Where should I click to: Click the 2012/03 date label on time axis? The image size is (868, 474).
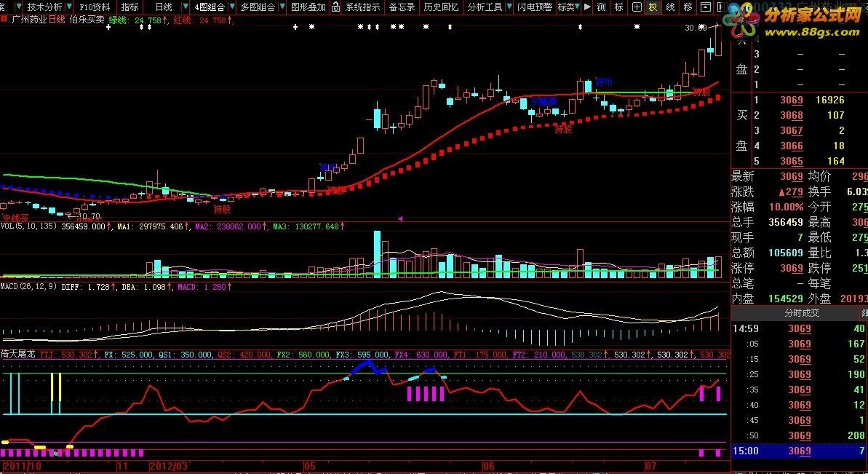(x=167, y=466)
